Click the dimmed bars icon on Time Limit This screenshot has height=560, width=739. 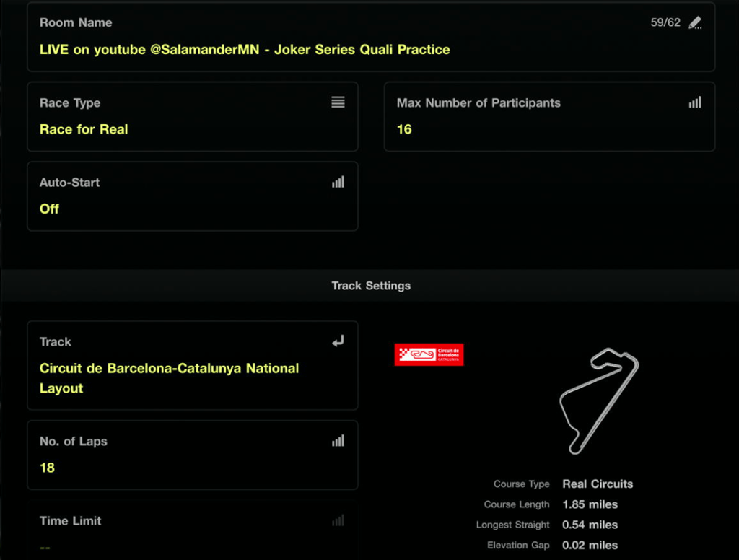pos(338,520)
